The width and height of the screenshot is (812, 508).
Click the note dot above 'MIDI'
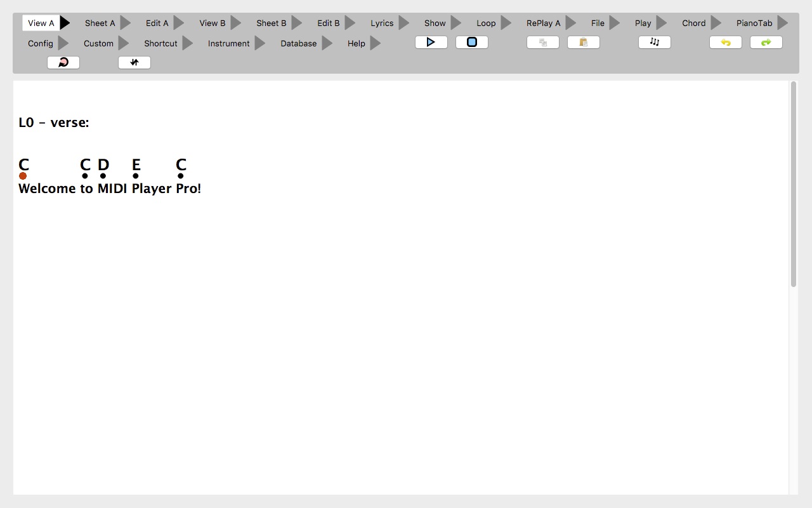pyautogui.click(x=103, y=176)
